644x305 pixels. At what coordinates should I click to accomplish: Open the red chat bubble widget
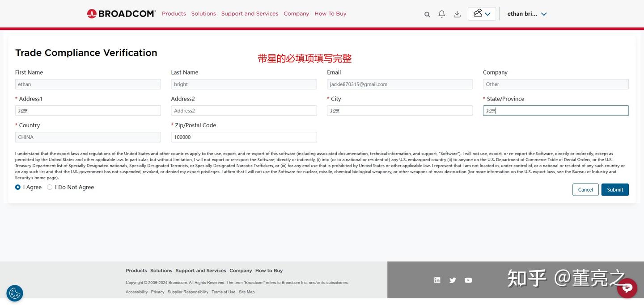coord(627,288)
